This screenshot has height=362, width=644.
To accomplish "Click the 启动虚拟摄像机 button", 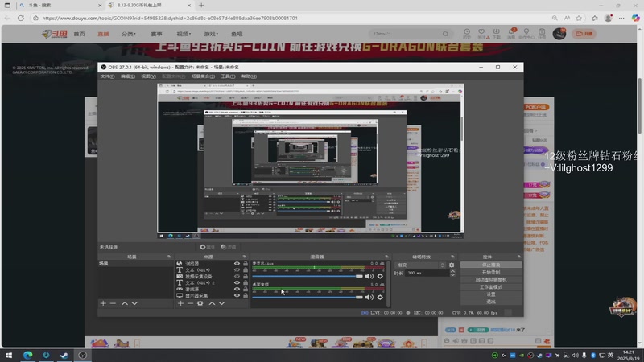I will tap(491, 280).
